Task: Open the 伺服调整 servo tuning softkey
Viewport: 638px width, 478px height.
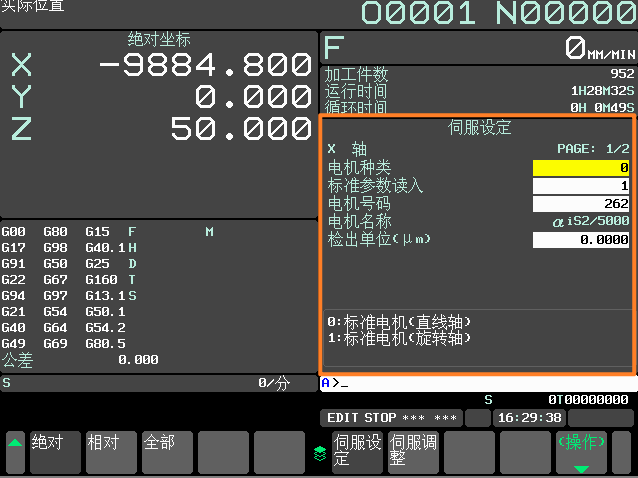Action: tap(413, 451)
